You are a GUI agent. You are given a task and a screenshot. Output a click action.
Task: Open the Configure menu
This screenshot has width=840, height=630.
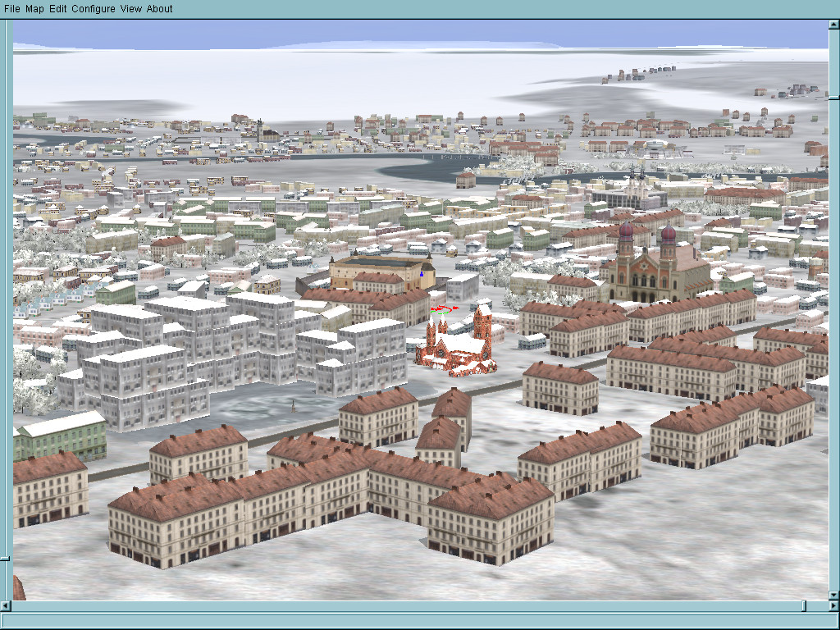click(x=94, y=8)
